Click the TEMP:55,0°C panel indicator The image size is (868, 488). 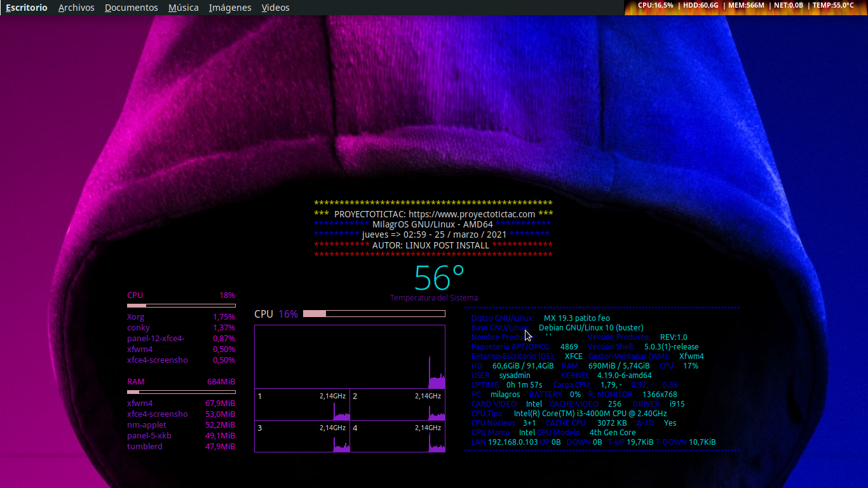click(833, 5)
